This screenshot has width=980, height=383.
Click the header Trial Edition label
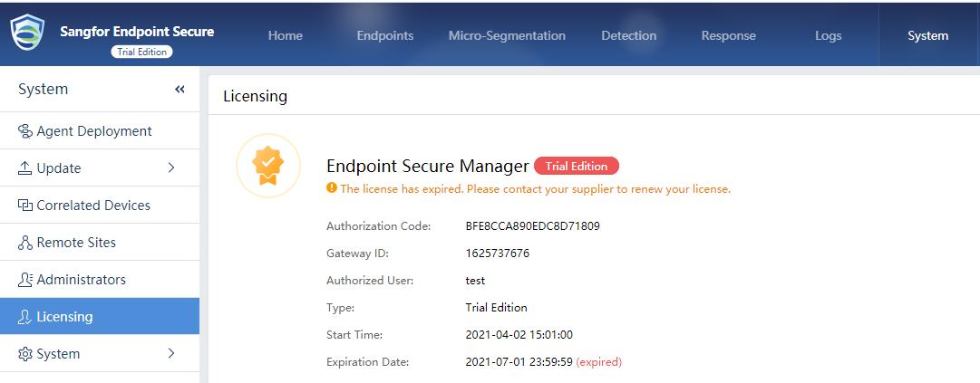141,52
